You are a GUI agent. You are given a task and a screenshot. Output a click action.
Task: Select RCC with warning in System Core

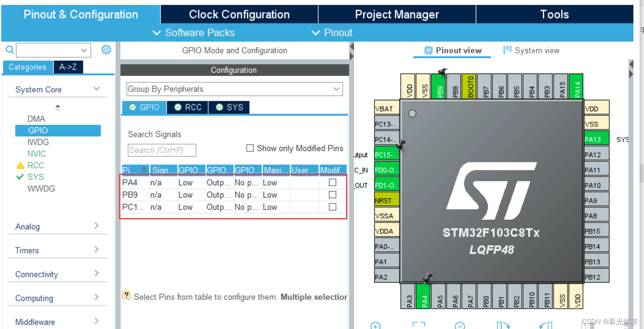(x=35, y=165)
